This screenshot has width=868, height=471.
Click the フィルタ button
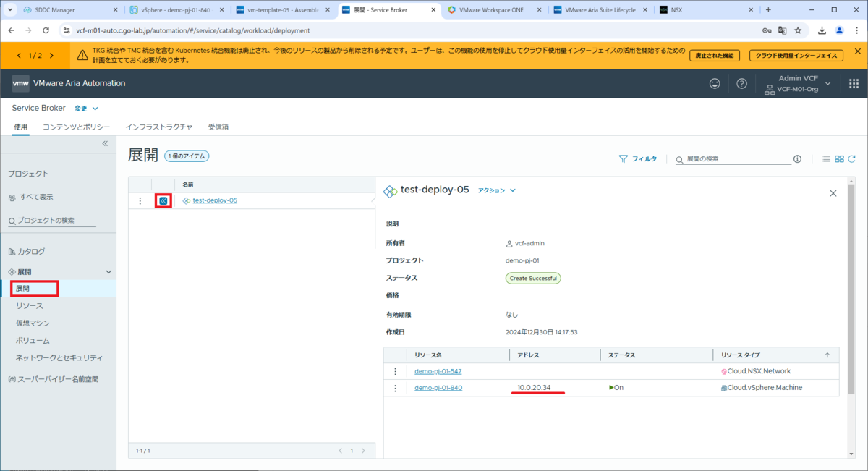click(638, 158)
